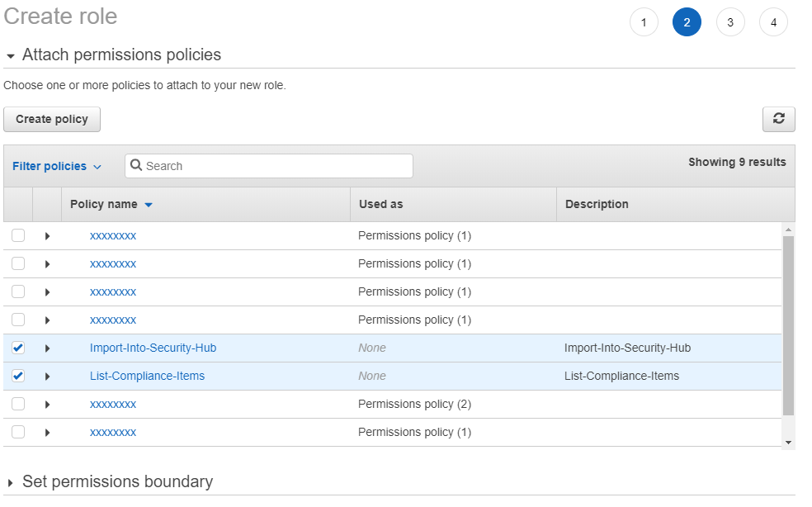Open the Import-Into-Security-Hub policy link
This screenshot has width=812, height=507.
(x=153, y=348)
